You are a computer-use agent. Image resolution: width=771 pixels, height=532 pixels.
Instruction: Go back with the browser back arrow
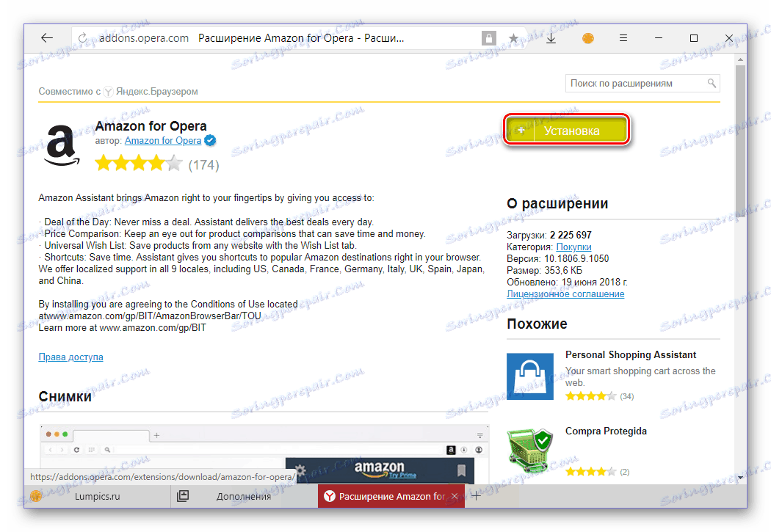tap(47, 38)
